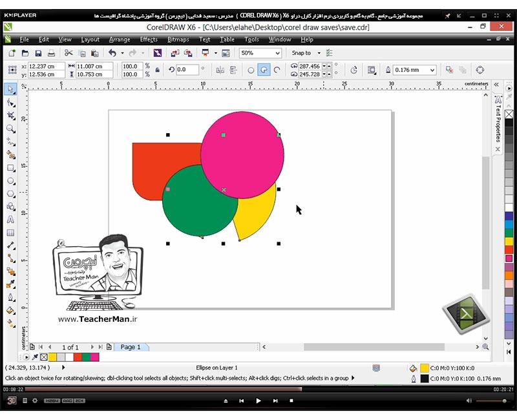Select the Parallel Dimension tool
Viewport: 517px width, 420px height.
pyautogui.click(x=10, y=246)
